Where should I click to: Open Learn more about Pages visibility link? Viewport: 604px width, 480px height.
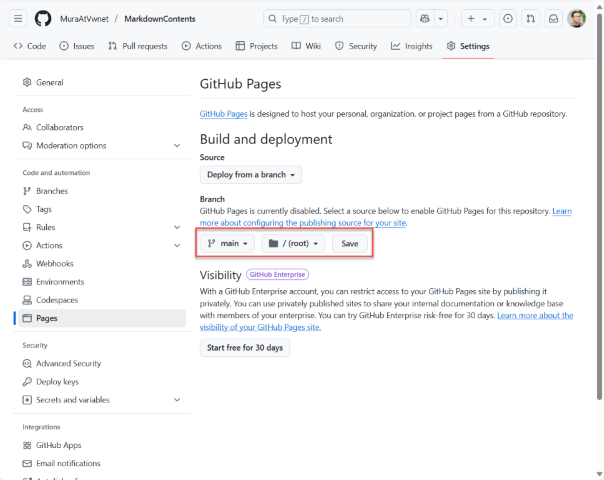pyautogui.click(x=260, y=327)
